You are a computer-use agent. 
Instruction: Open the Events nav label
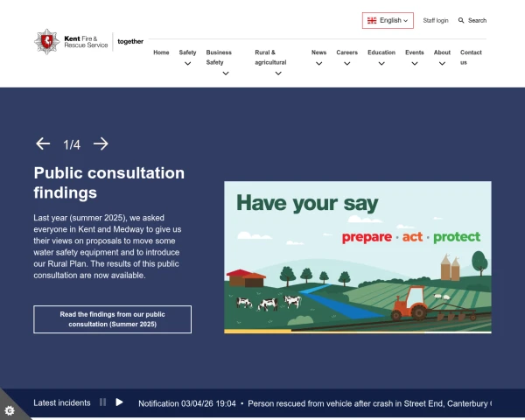click(x=415, y=52)
